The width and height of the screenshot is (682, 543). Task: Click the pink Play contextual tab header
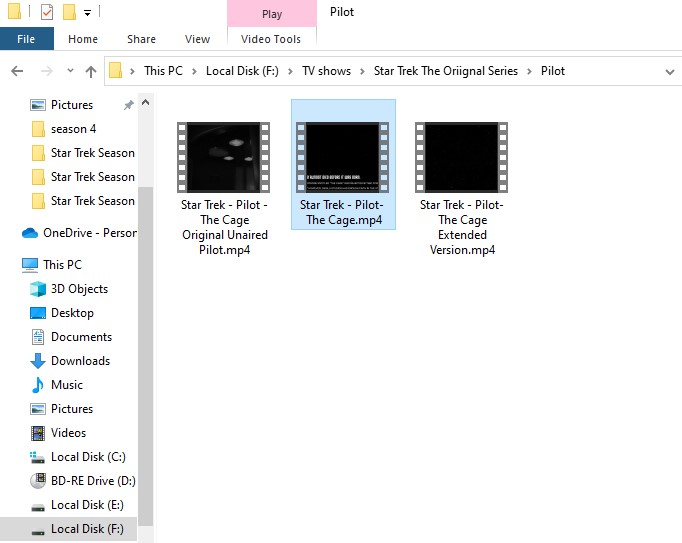pos(272,14)
